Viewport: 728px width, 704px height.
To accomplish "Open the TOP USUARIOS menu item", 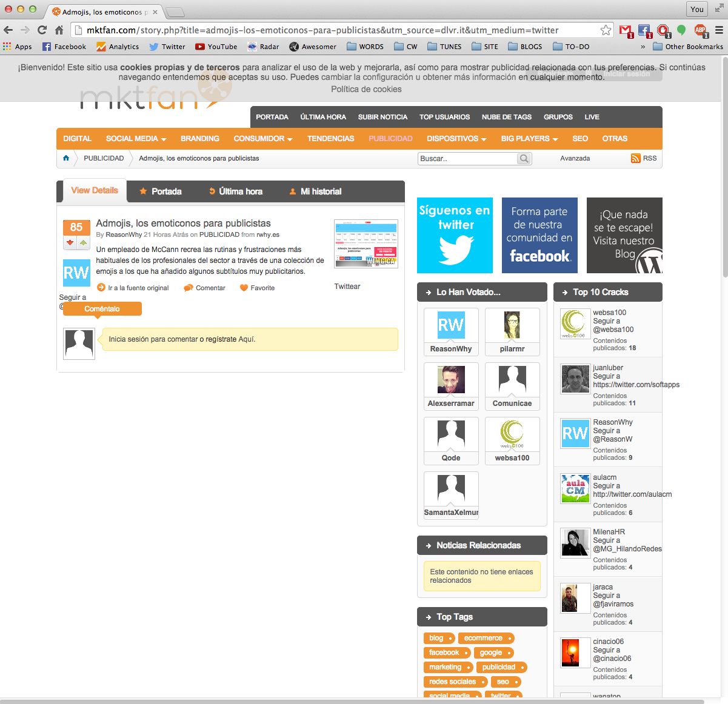I will click(x=444, y=117).
